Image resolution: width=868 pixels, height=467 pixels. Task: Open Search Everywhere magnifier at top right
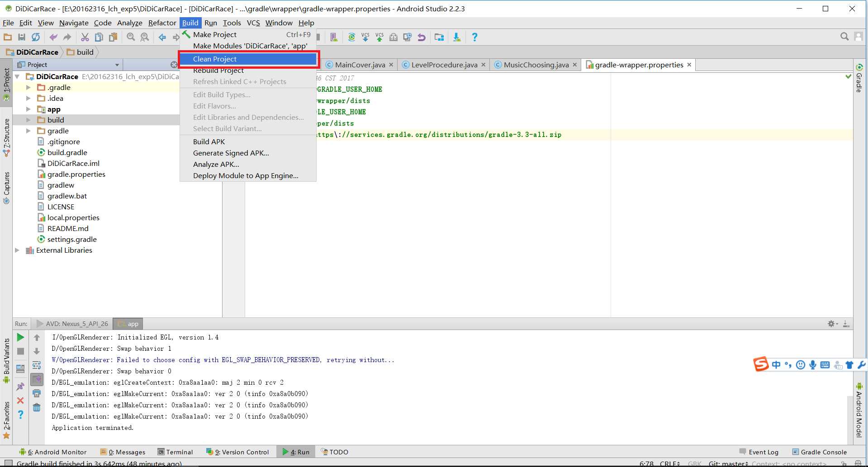coord(844,37)
